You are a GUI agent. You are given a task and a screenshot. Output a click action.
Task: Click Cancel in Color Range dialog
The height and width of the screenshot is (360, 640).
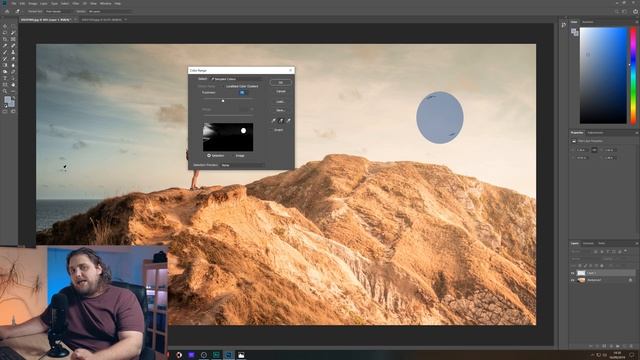click(280, 91)
